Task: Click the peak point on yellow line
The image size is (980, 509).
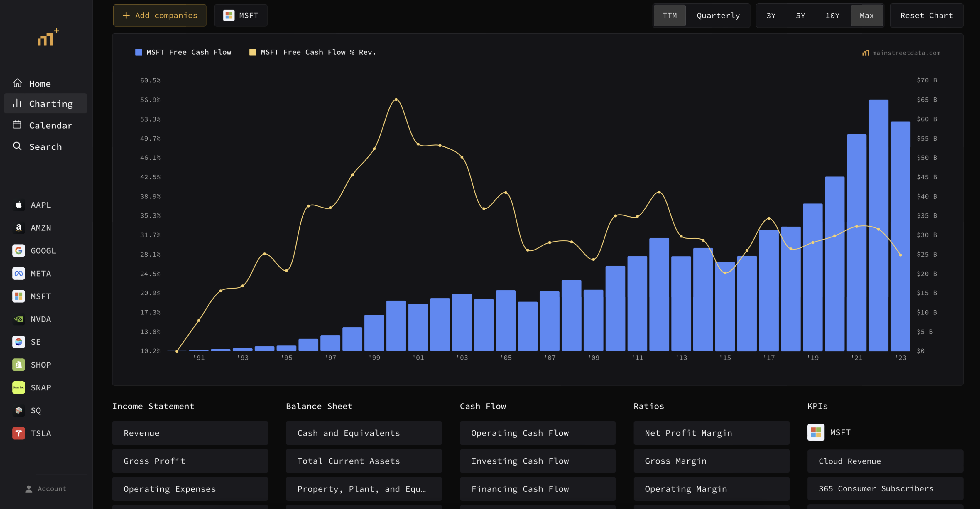Action: (396, 99)
